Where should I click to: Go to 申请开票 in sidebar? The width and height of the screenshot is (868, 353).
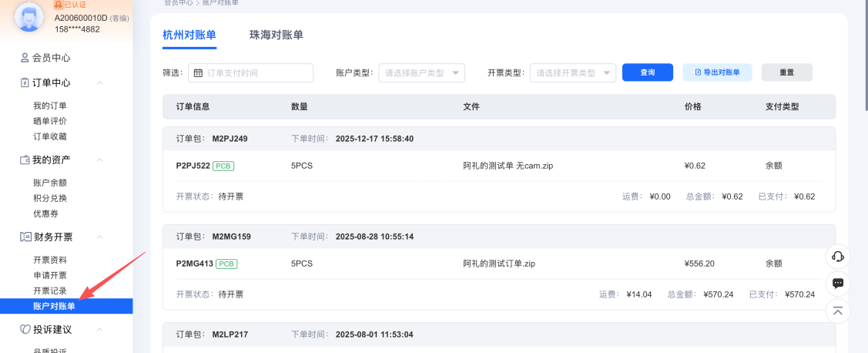pyautogui.click(x=50, y=275)
